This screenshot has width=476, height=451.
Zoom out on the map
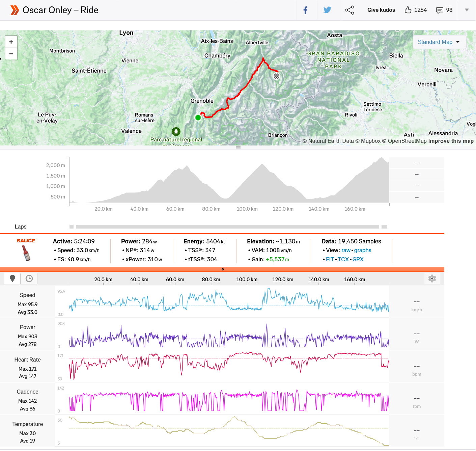click(x=11, y=54)
